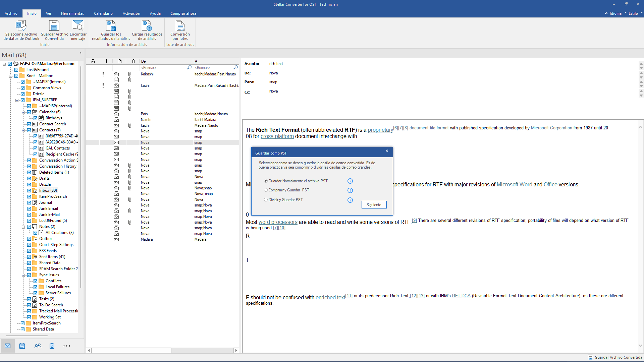Follow the Microsoft Corporation link
Screen dimensions: 644x362
(551, 128)
